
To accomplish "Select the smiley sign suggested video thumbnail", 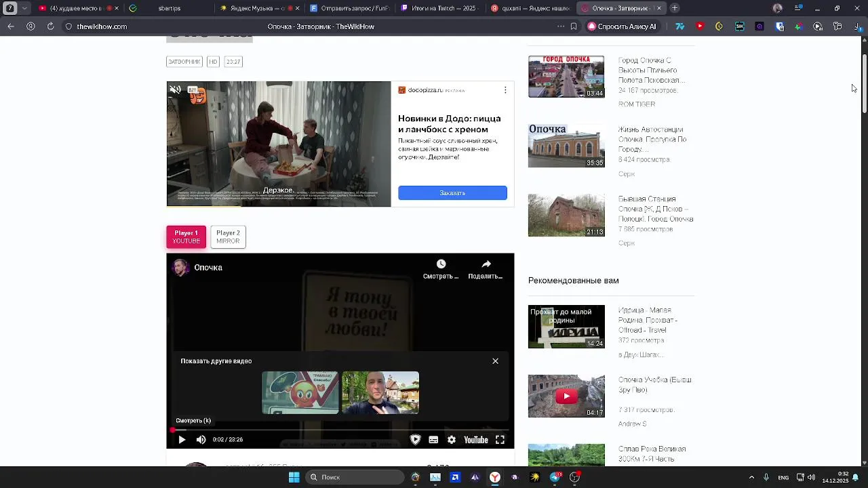I will pos(300,392).
